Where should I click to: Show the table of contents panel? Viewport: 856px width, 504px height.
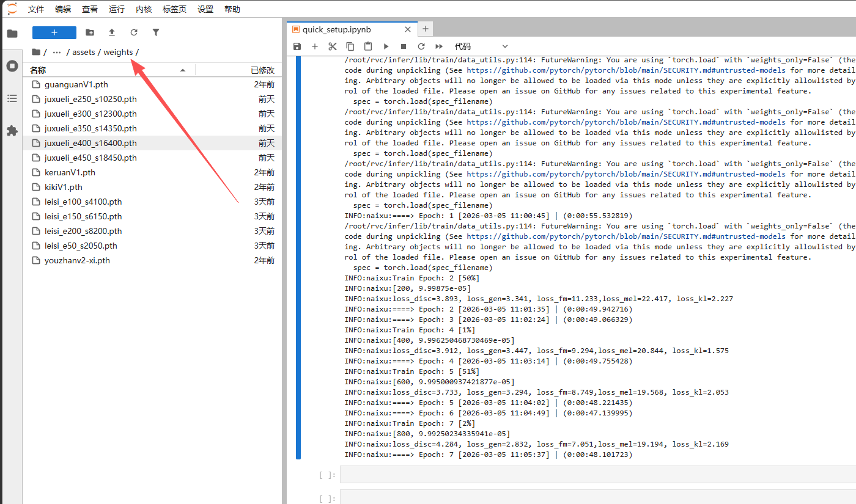tap(12, 98)
